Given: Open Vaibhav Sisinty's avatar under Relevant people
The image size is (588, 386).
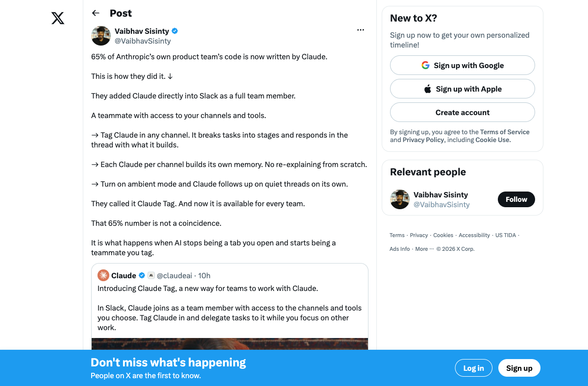Looking at the screenshot, I should pos(400,199).
